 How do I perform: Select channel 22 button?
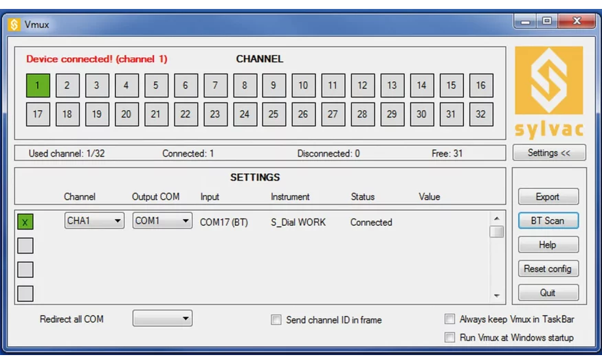(x=186, y=114)
